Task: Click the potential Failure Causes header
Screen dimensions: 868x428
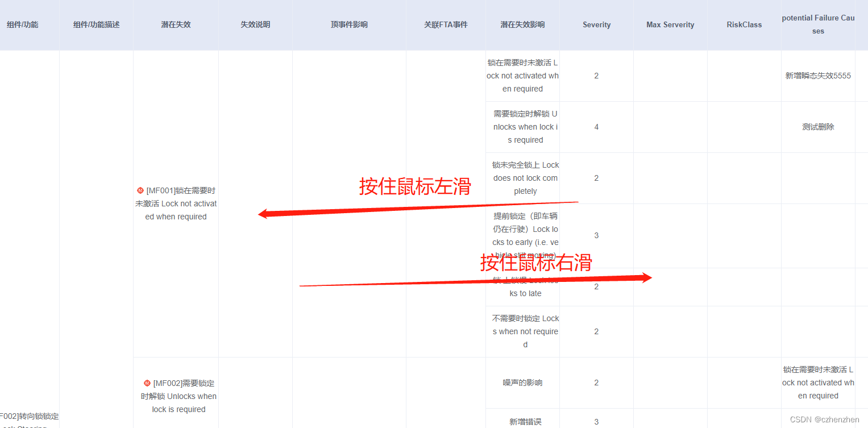Action: [819, 24]
